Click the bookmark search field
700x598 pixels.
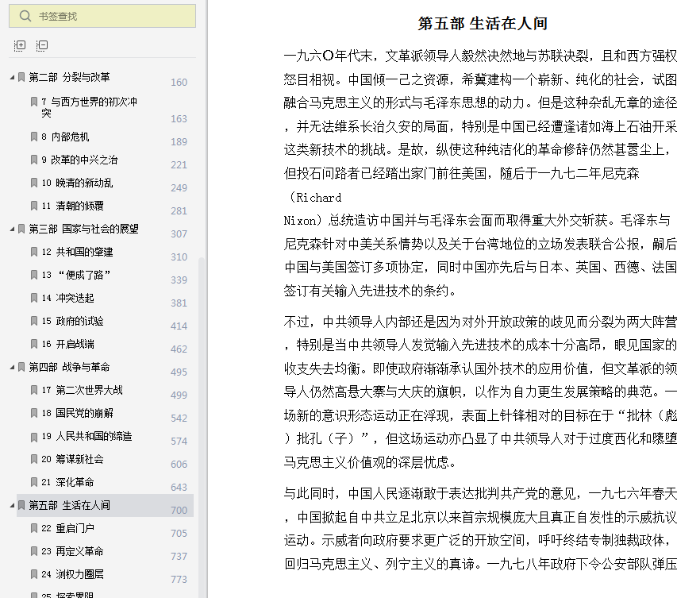coord(102,16)
